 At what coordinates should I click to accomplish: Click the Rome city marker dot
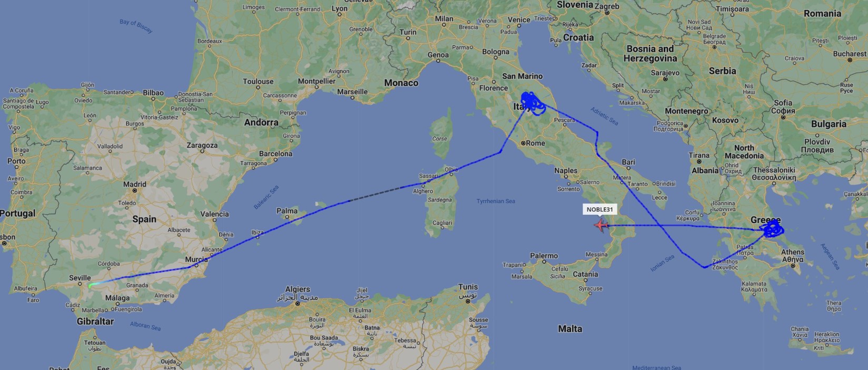523,143
